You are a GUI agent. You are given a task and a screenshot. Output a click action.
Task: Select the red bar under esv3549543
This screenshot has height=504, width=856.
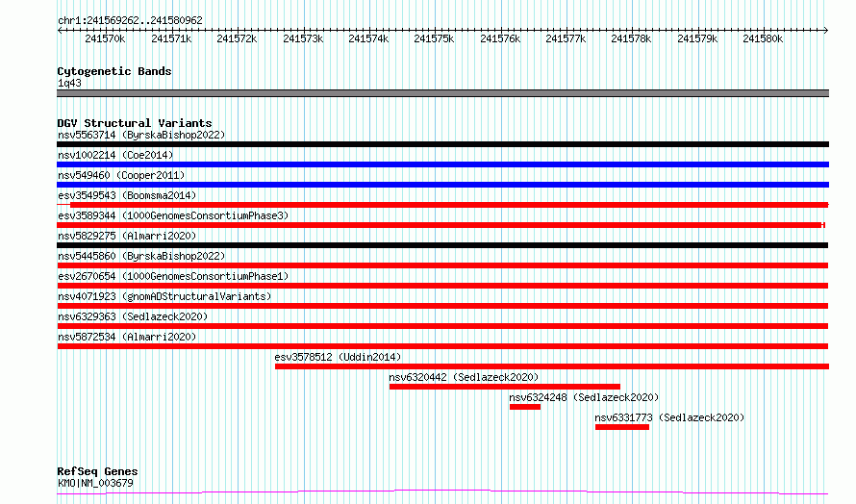442,205
